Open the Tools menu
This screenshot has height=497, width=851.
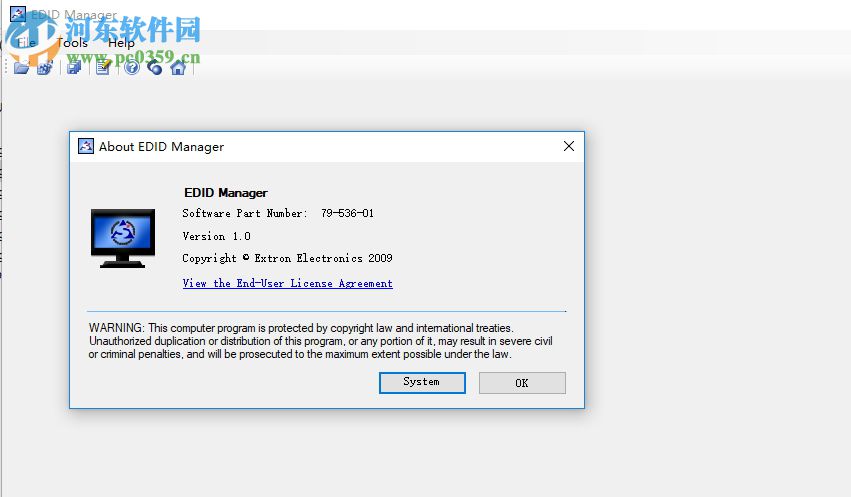72,42
